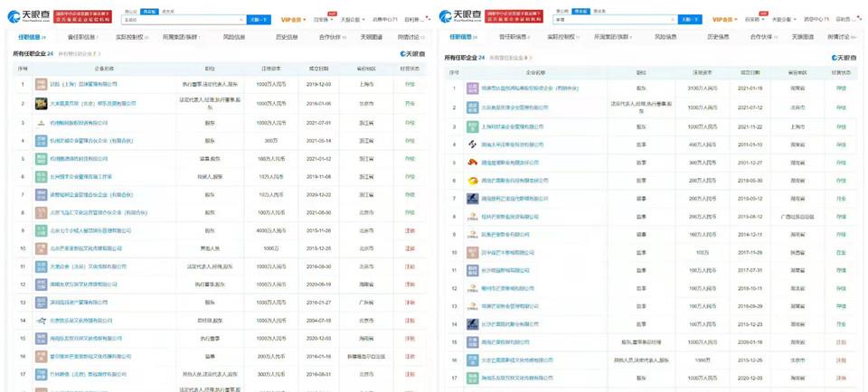Open 消息中心 on the left page
Viewport: 868px width, 392px height.
click(385, 19)
